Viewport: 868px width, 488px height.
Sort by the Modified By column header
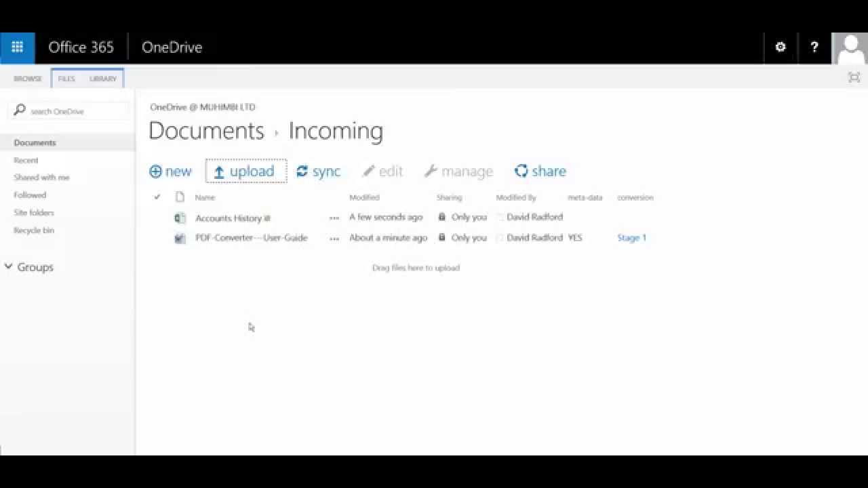[516, 198]
